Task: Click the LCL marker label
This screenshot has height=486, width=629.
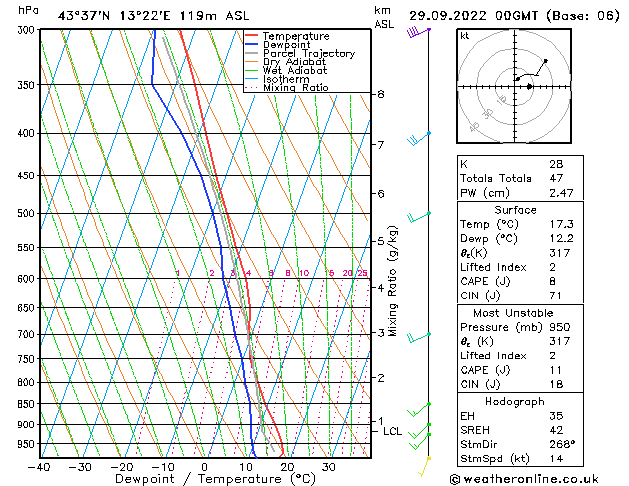Action: pyautogui.click(x=392, y=431)
